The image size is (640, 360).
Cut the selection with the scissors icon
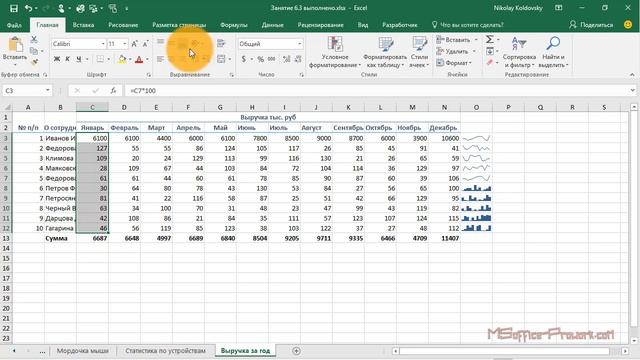[x=34, y=40]
